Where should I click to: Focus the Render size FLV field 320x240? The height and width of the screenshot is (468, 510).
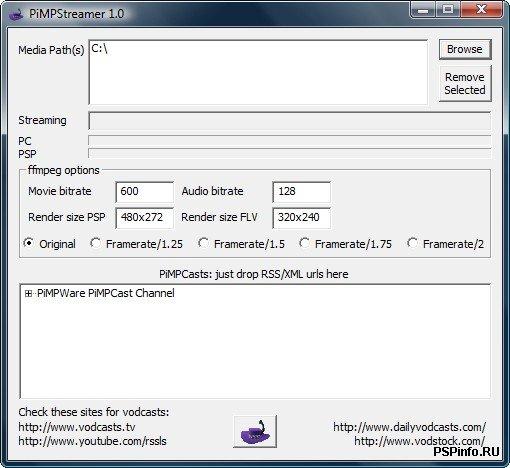pos(301,218)
